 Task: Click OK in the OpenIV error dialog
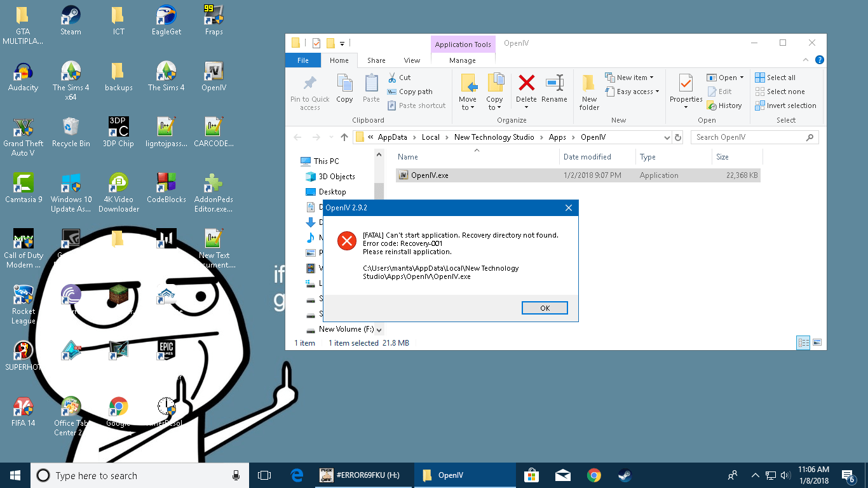coord(545,308)
